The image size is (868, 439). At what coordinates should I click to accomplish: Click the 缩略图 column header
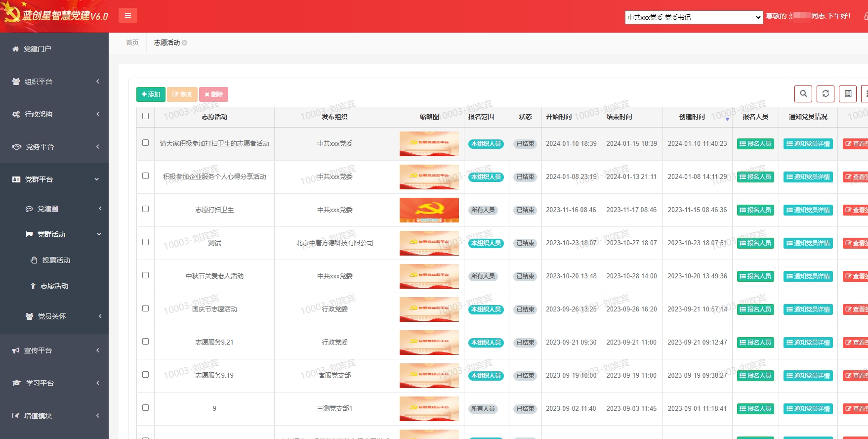pyautogui.click(x=429, y=117)
